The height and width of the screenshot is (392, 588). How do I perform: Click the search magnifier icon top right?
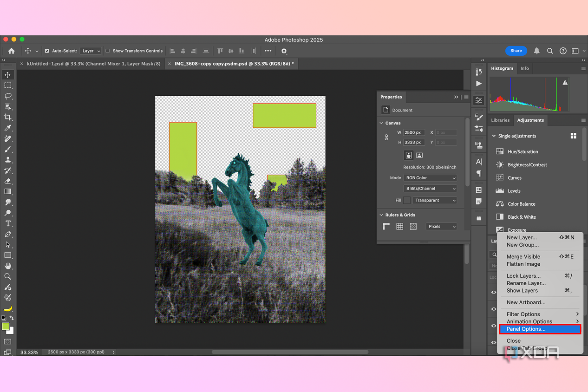point(550,51)
